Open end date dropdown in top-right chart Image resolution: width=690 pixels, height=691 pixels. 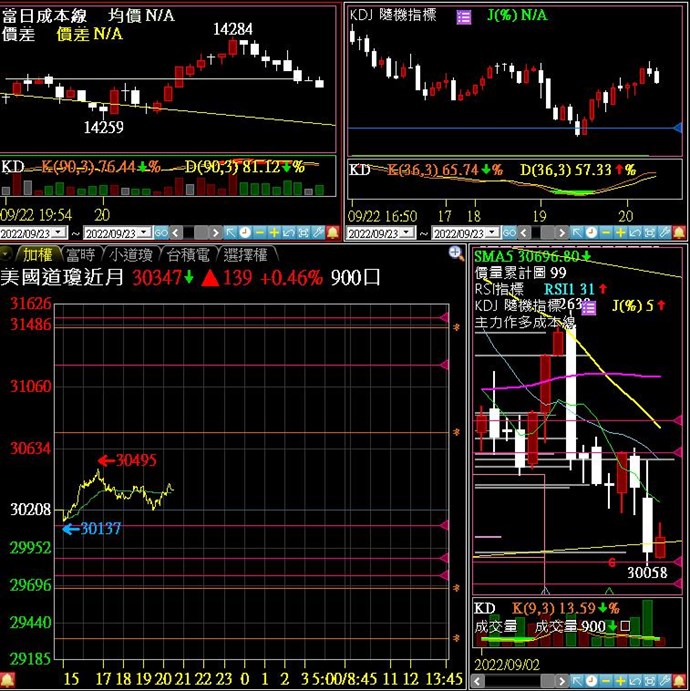tap(493, 233)
